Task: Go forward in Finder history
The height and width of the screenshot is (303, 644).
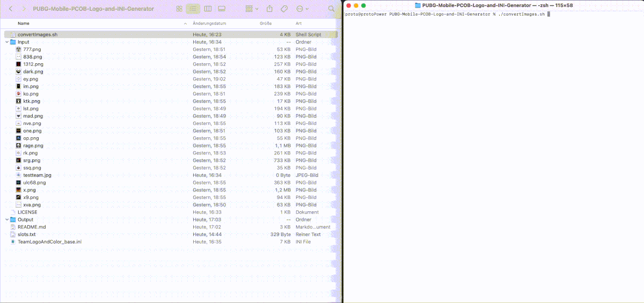Action: point(25,9)
